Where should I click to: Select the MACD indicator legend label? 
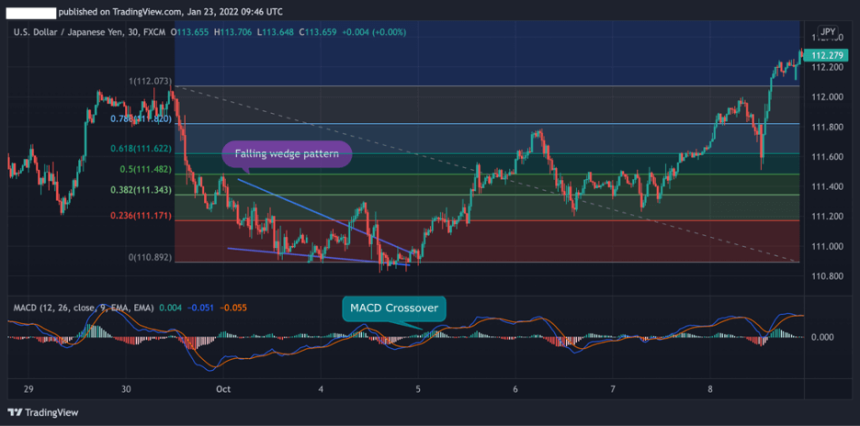(81, 307)
